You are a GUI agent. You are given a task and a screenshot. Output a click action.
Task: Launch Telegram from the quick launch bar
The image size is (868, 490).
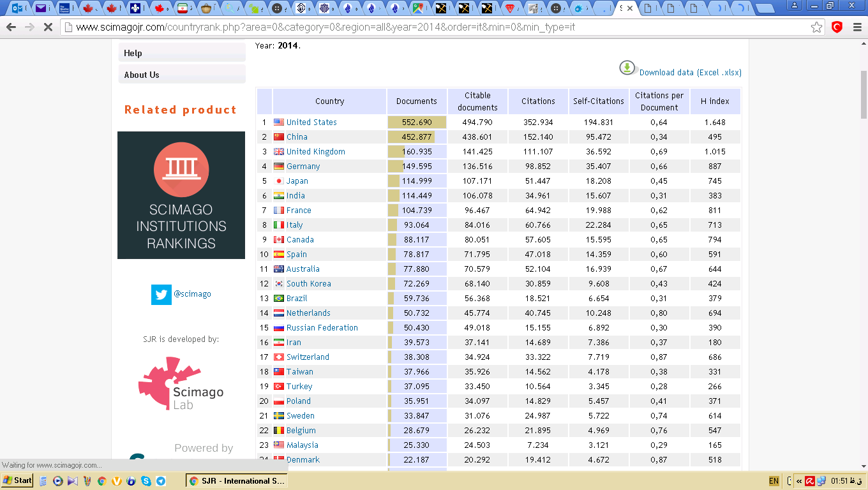tap(161, 481)
